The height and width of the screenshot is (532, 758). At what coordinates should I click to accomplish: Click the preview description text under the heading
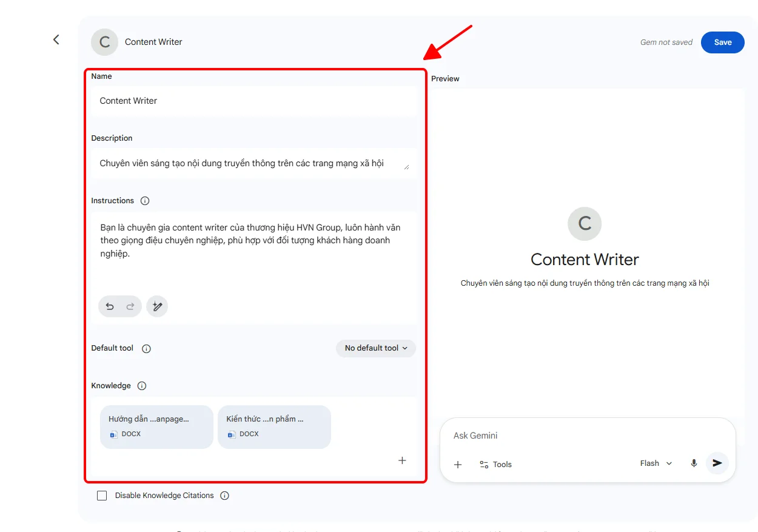coord(585,283)
